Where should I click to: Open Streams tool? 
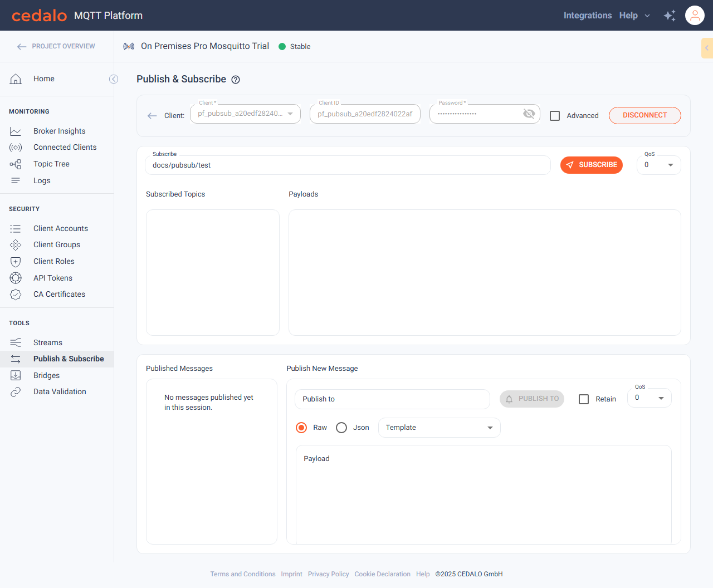coord(48,342)
